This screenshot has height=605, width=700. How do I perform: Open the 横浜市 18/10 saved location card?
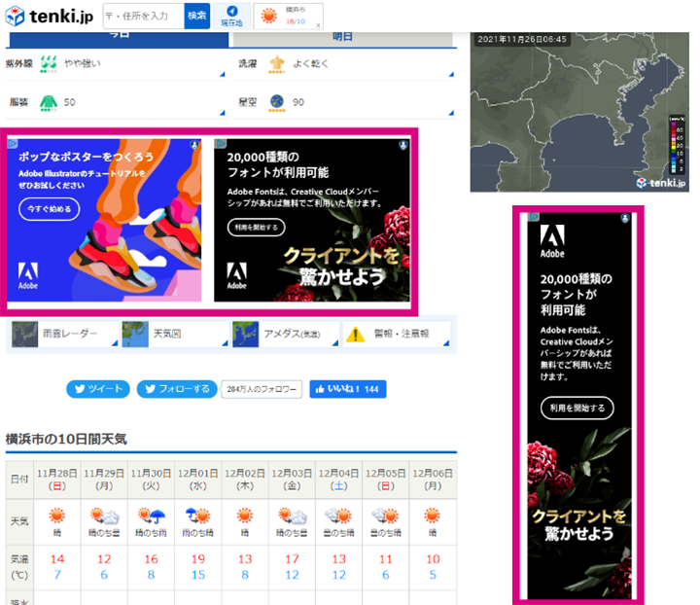point(289,17)
